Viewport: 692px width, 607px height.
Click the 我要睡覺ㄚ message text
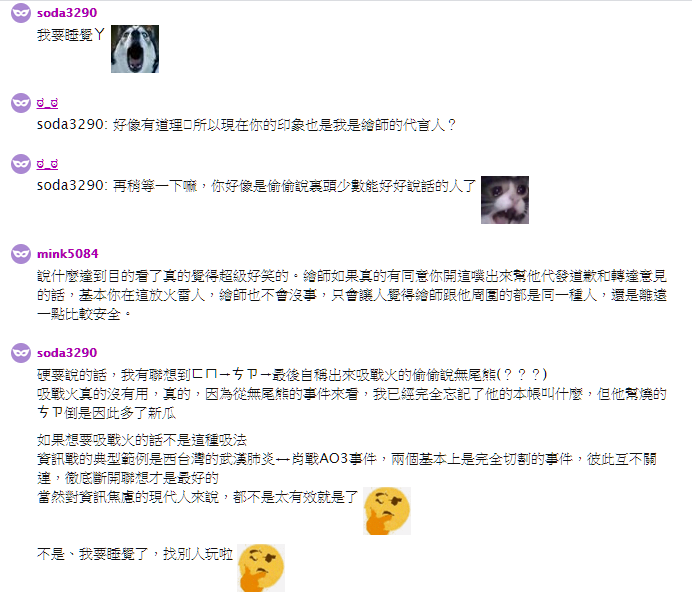pos(71,34)
